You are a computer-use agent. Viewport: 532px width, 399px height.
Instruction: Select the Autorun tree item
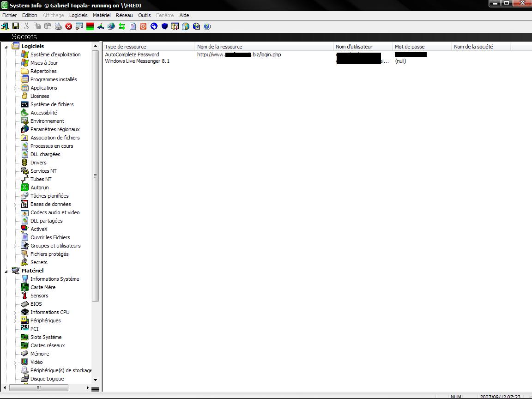coord(39,187)
